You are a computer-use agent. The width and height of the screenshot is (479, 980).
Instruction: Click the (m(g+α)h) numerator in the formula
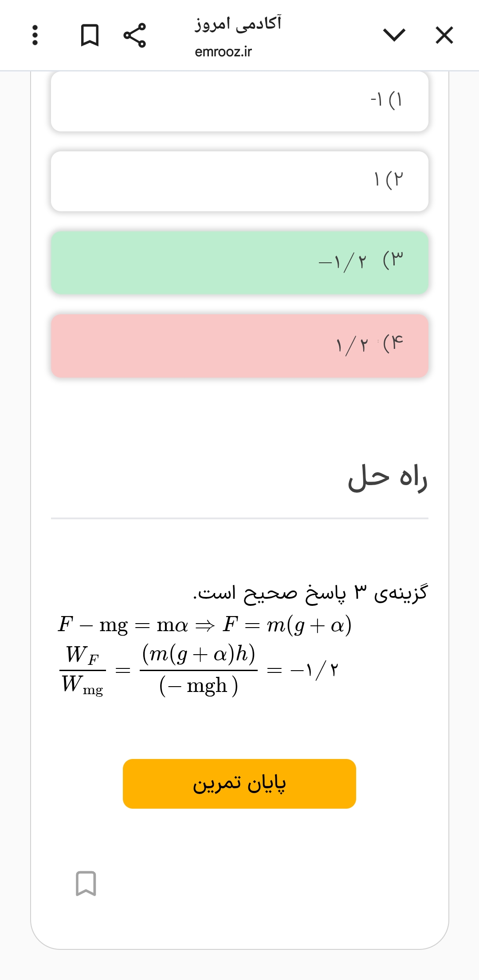point(199,654)
